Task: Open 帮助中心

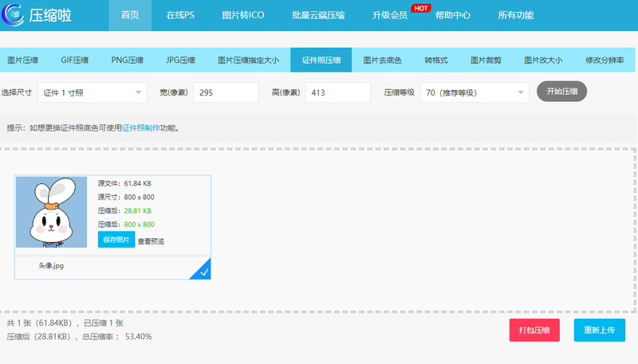Action: coord(453,15)
